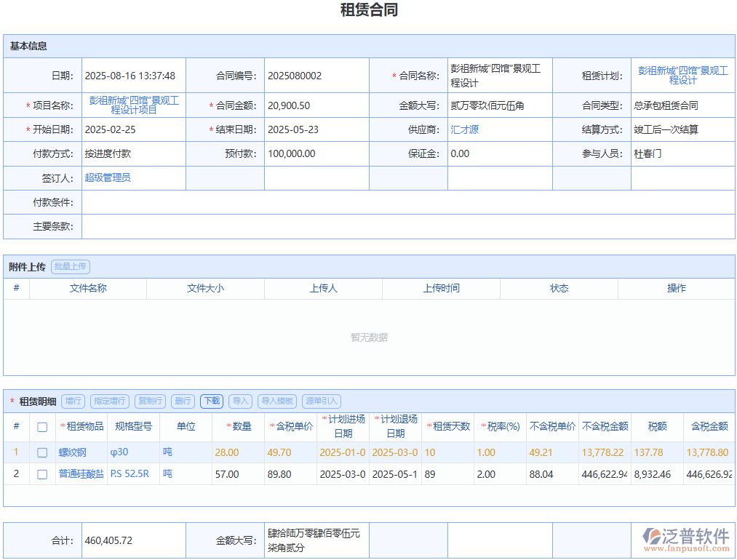This screenshot has width=737, height=560.
Task: Click 导入 to import rental details
Action: [240, 401]
